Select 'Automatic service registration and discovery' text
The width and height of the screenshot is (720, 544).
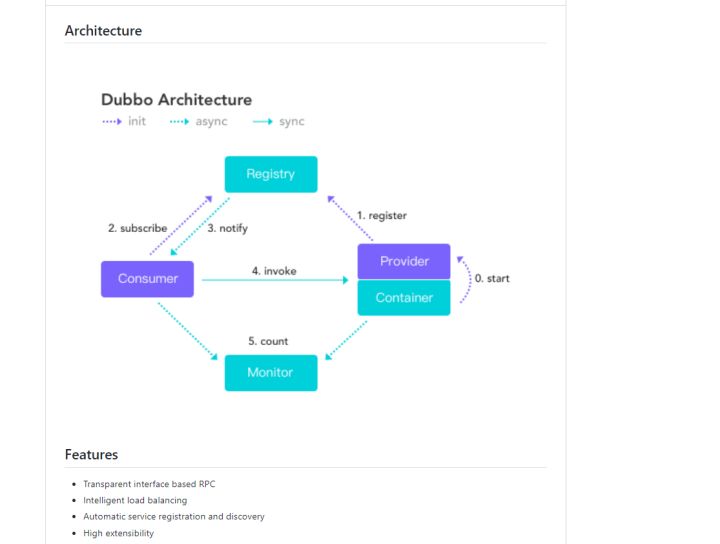tap(174, 516)
